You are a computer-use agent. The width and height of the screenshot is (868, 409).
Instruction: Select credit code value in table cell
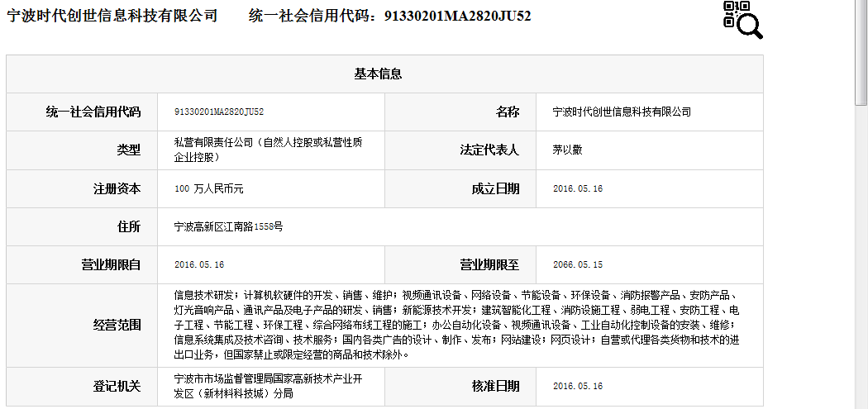219,112
